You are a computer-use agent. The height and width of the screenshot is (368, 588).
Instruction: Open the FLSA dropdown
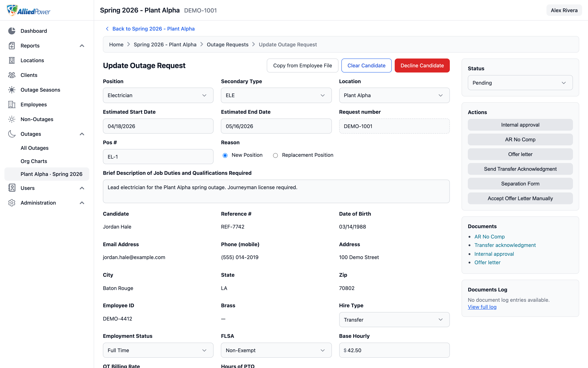pos(276,350)
